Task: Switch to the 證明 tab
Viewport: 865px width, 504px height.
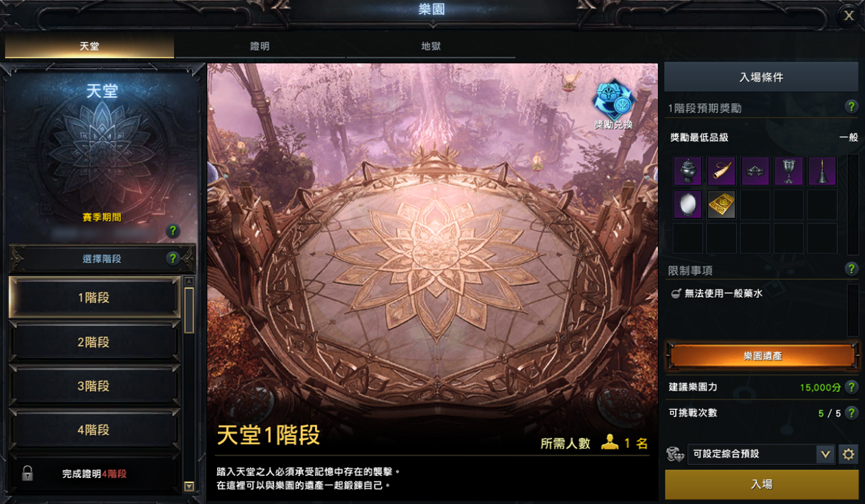Action: [260, 46]
